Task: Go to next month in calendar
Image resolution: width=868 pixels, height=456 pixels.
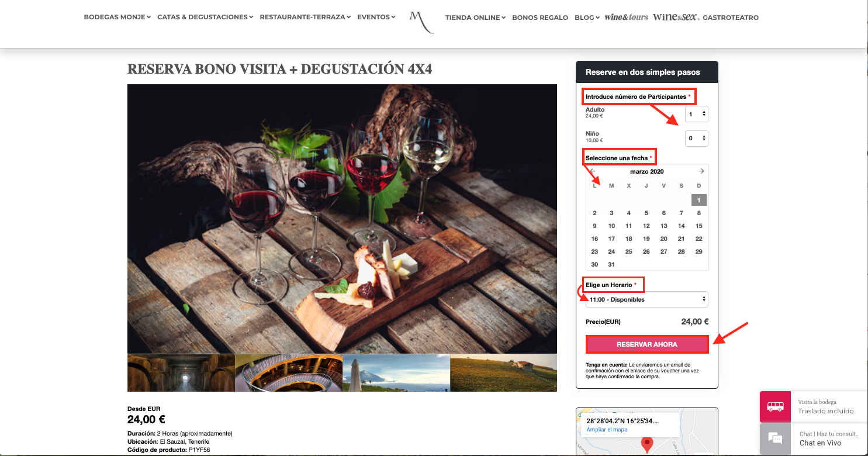Action: [x=701, y=171]
